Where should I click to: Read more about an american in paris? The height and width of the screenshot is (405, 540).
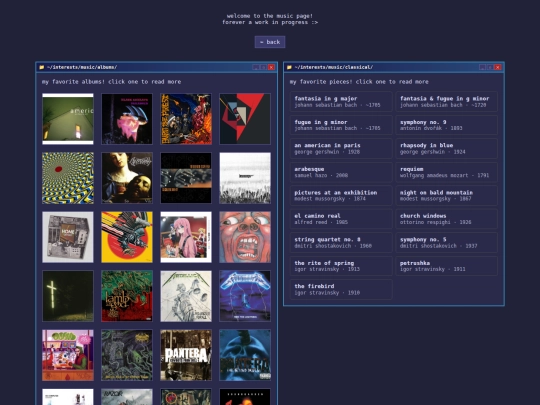point(341,148)
